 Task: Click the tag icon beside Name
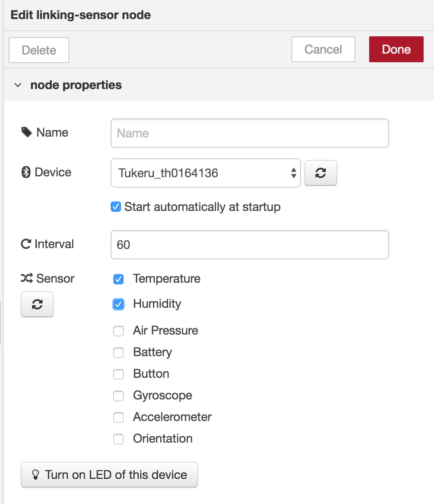[27, 132]
